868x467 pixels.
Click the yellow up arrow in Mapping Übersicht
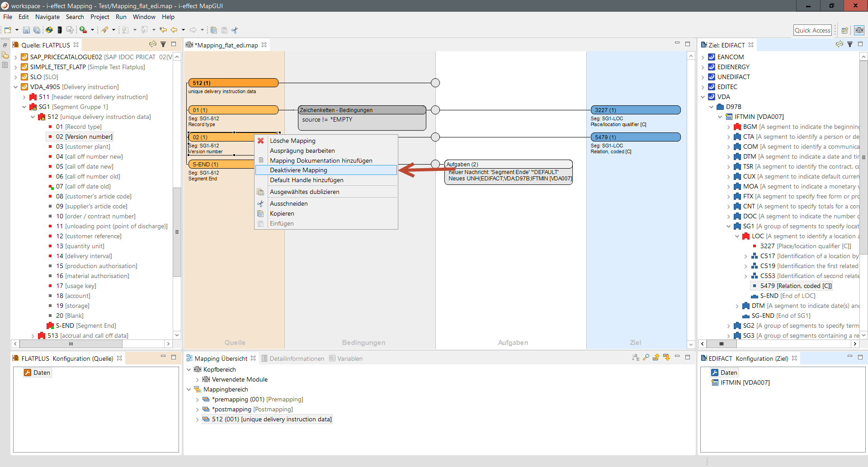656,358
